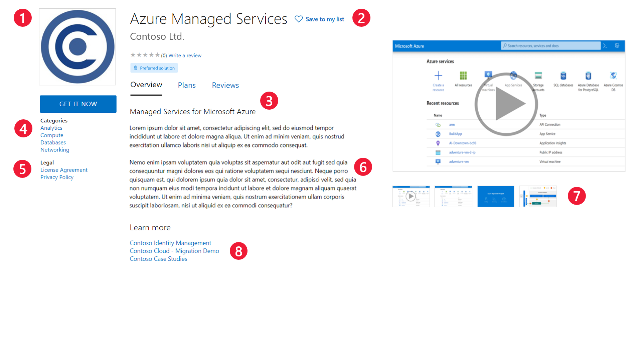This screenshot has height=342, width=644.
Task: Open the Privacy Policy link
Action: click(x=57, y=177)
